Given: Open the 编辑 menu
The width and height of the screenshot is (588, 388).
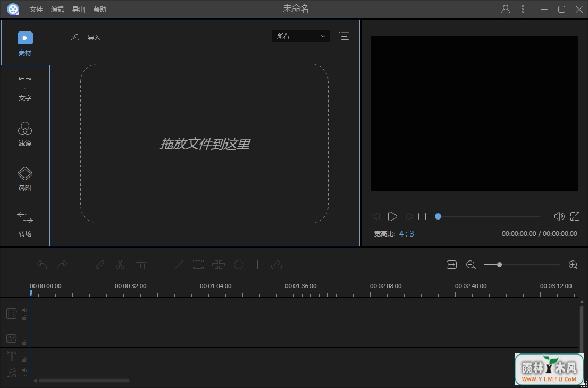Looking at the screenshot, I should click(x=57, y=10).
